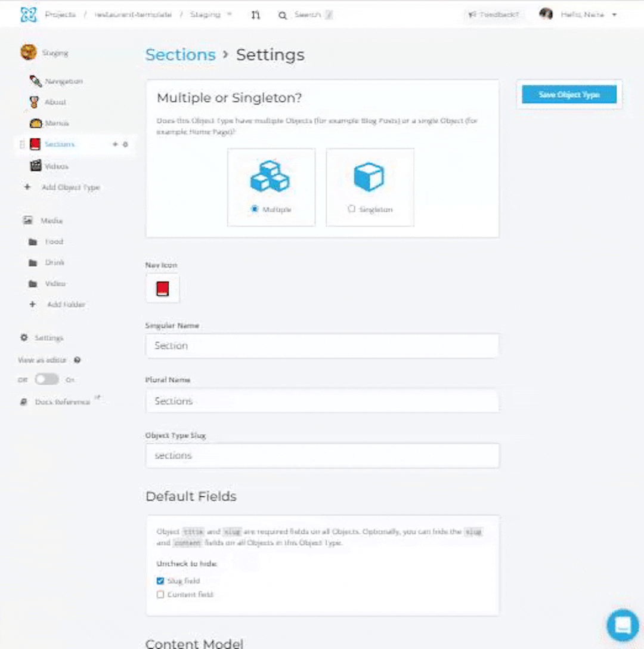Click the search magnifier icon
Screen dimensions: 644x649
(x=282, y=16)
